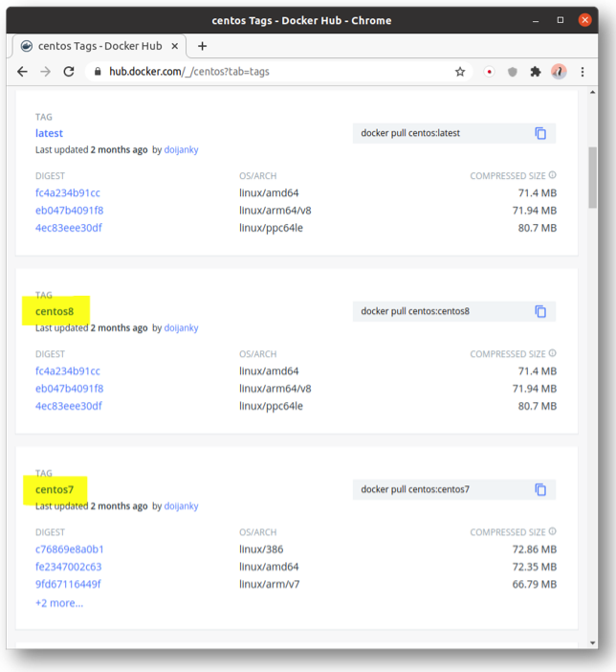Expand +2 more digests under centos7
The width and height of the screenshot is (616, 672).
(59, 603)
